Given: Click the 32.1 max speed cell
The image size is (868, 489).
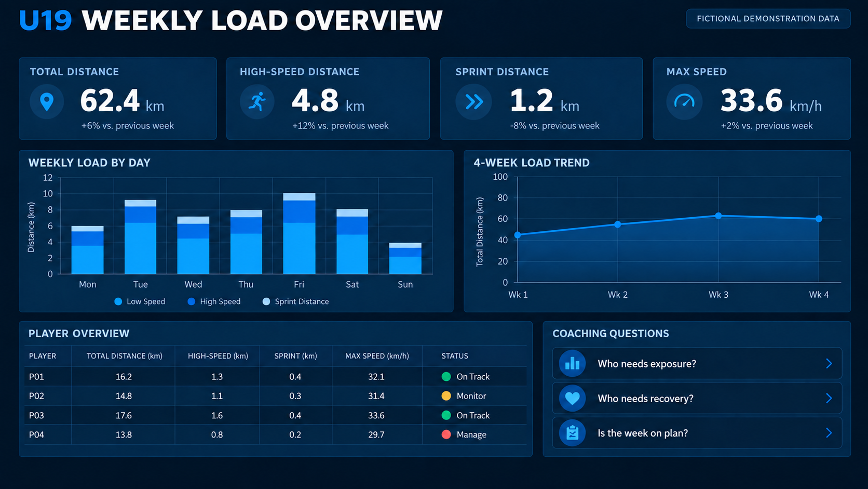Looking at the screenshot, I should [376, 376].
